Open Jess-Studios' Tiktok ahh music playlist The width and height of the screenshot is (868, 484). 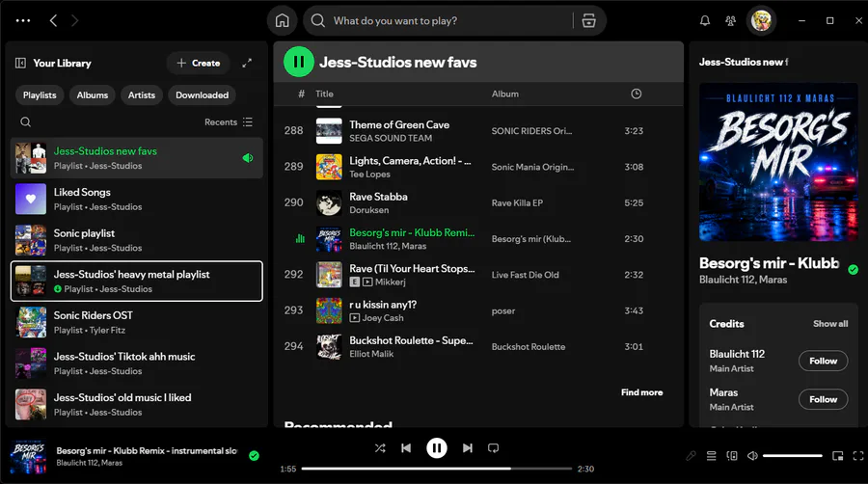click(x=137, y=363)
